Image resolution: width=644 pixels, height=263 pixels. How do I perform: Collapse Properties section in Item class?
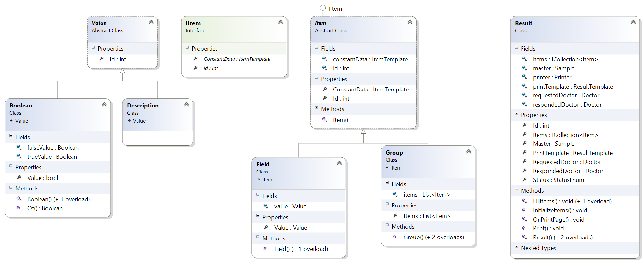(316, 77)
